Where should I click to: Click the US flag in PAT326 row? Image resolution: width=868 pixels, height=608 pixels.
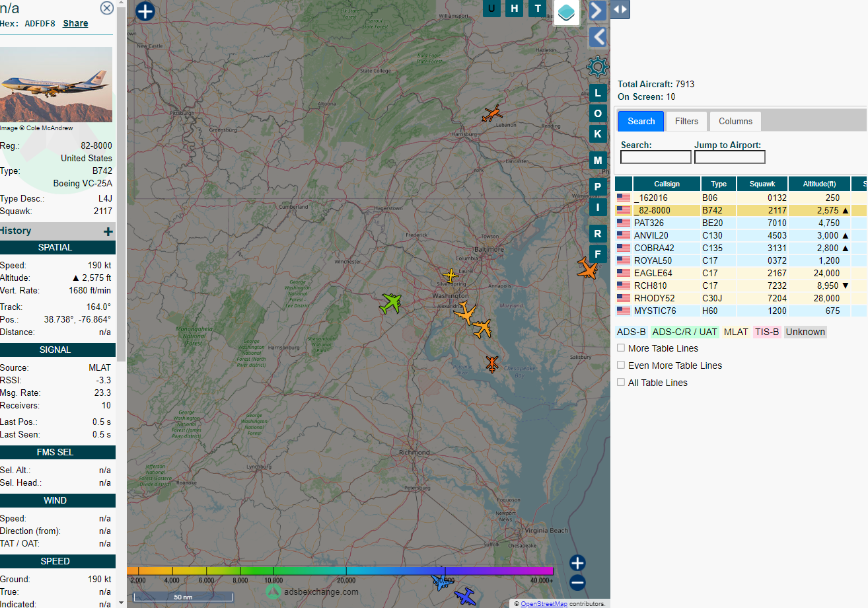pos(624,223)
